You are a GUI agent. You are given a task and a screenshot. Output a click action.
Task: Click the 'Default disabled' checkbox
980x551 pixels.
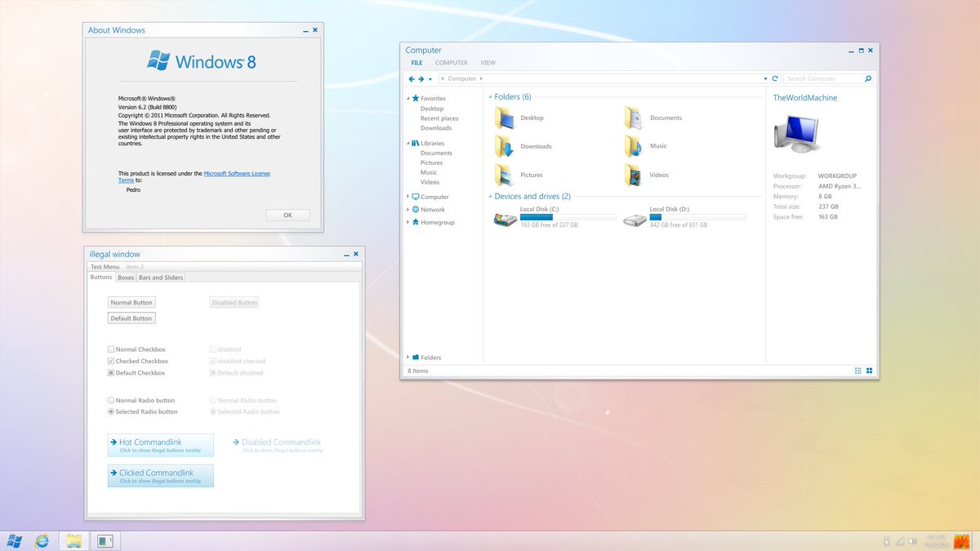(213, 373)
